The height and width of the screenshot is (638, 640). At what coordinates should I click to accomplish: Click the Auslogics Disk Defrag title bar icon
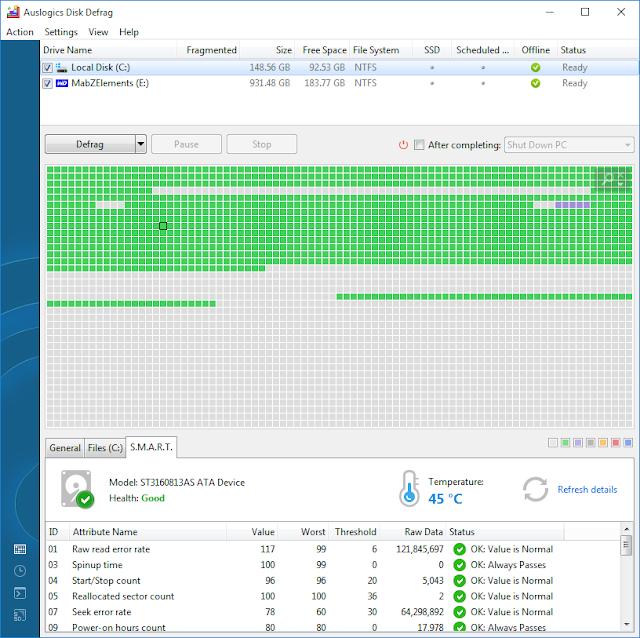click(x=13, y=12)
